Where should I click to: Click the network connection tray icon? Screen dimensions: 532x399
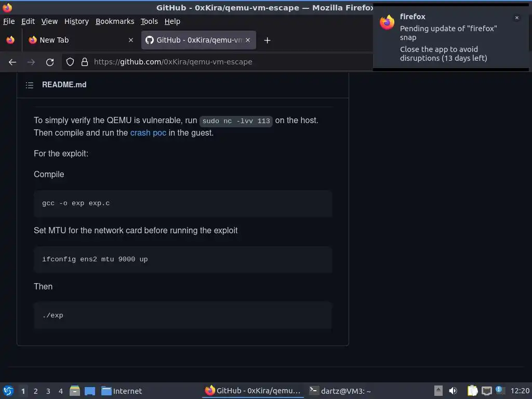click(x=486, y=391)
